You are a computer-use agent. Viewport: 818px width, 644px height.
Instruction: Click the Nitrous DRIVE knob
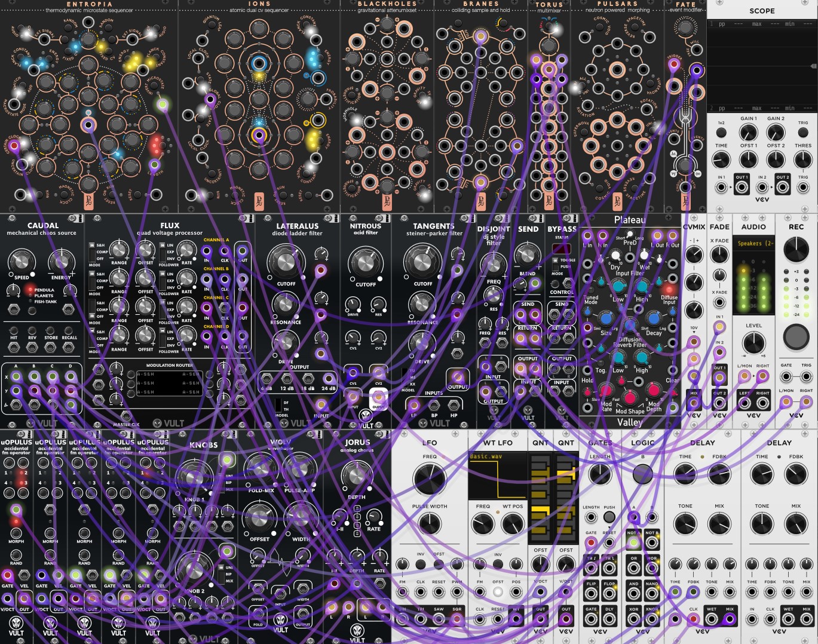point(353,303)
